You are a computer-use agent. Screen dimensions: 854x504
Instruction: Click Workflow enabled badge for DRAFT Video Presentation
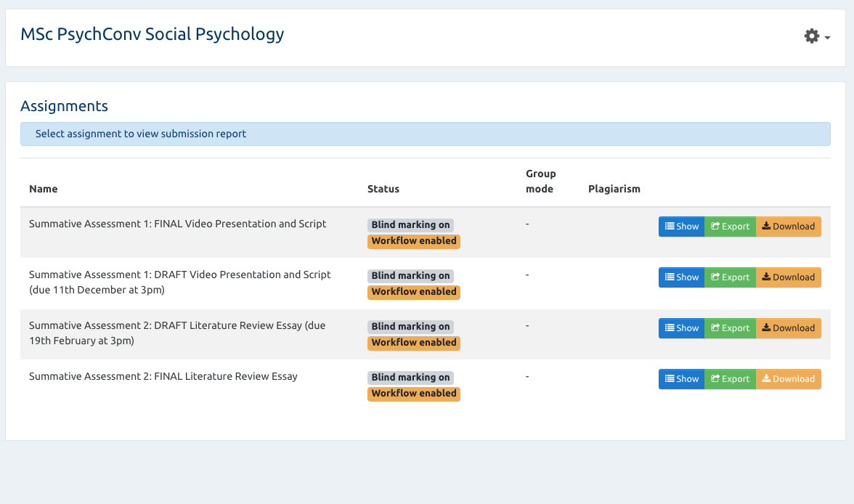[414, 292]
